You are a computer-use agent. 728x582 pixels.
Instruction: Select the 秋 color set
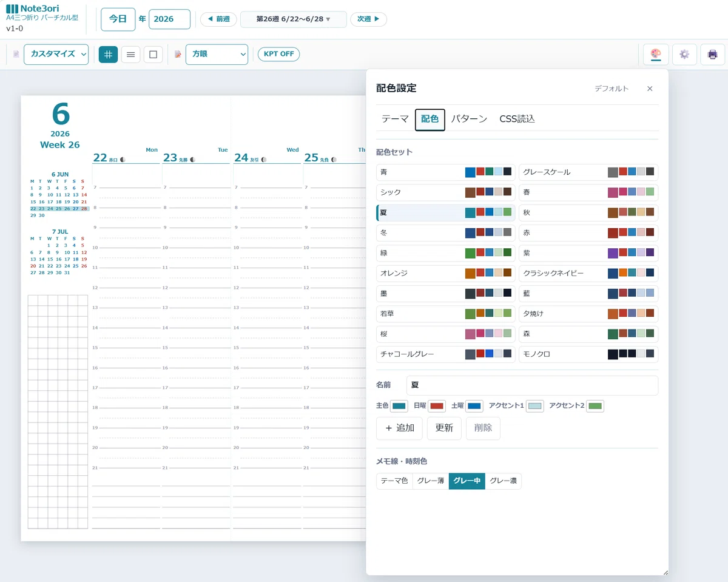588,212
